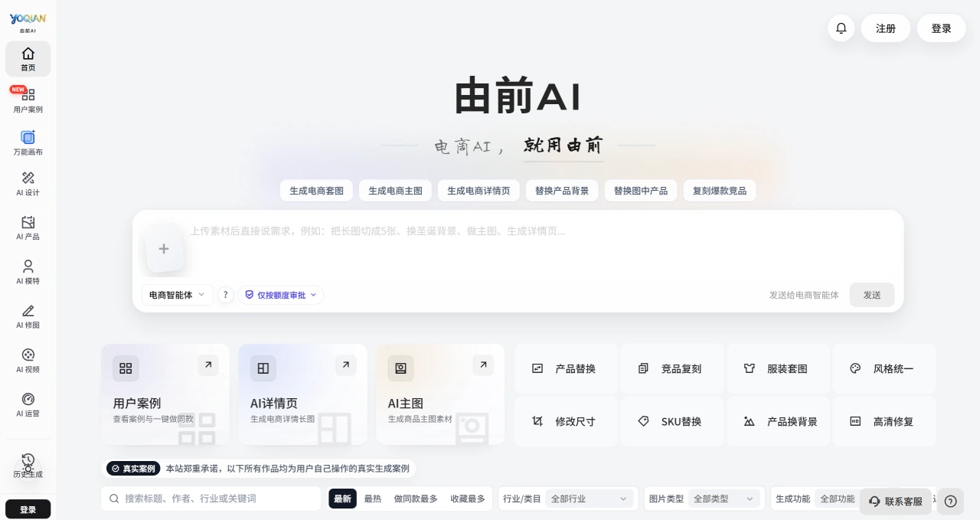Open AI 模特 in sidebar
The image size is (980, 520).
(x=28, y=273)
